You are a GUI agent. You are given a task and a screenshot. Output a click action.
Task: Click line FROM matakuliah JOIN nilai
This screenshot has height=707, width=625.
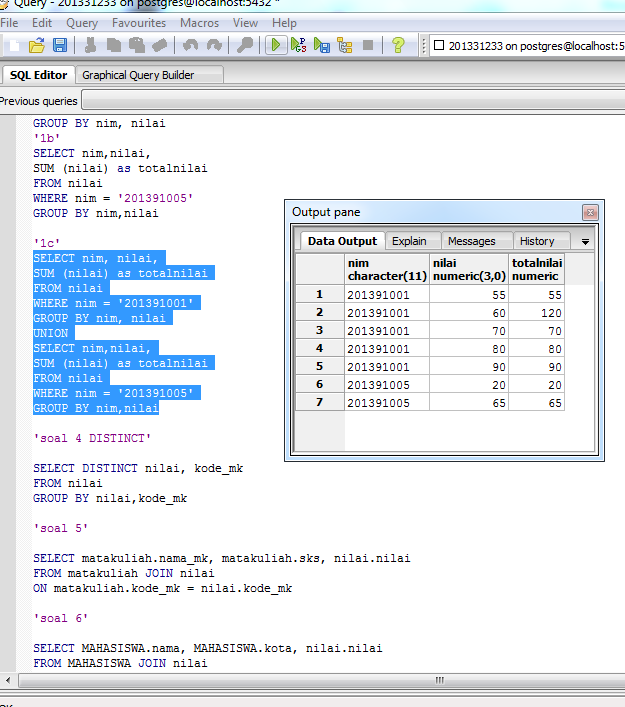click(124, 573)
